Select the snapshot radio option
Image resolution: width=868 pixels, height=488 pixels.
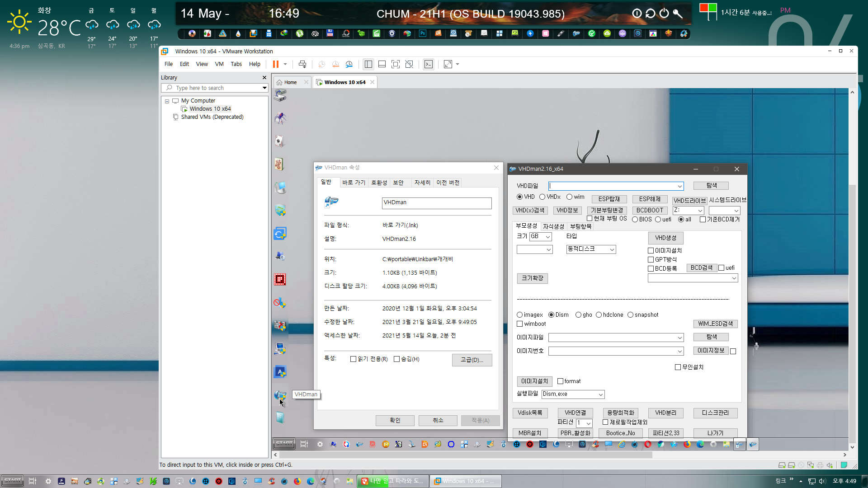click(630, 315)
